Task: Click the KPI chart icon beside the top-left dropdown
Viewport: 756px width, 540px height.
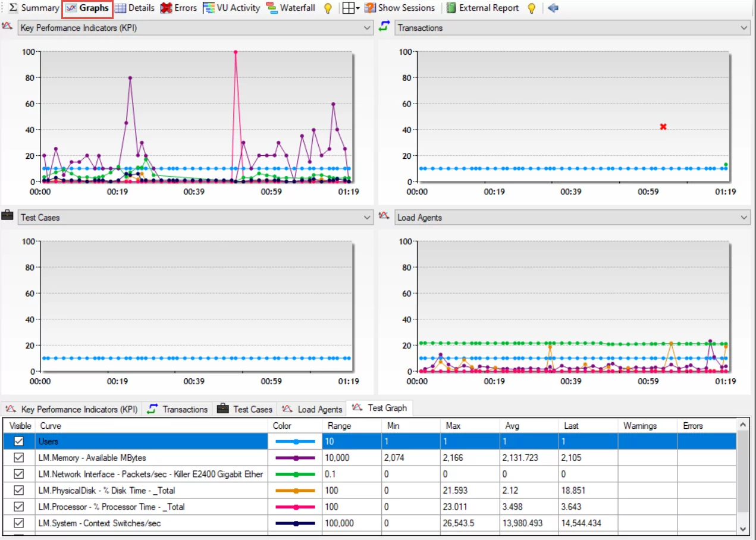Action: click(8, 26)
